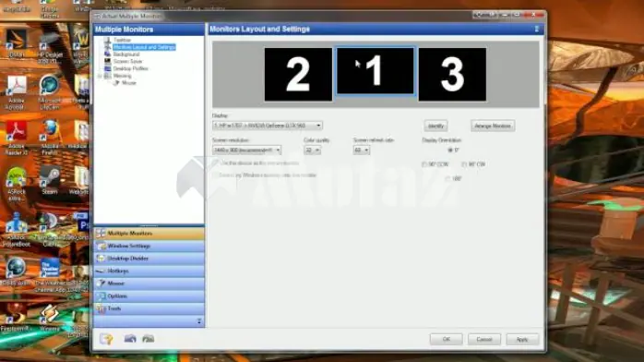This screenshot has width=644, height=362.
Task: Click the Arrange Monitors button
Action: (493, 126)
